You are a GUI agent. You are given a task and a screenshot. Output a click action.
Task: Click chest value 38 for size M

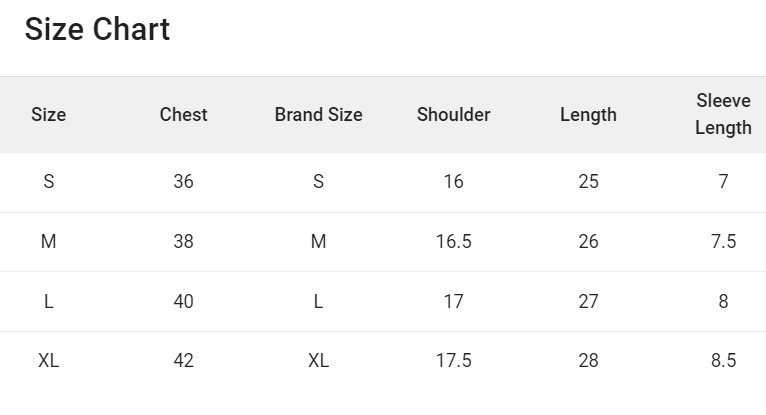[183, 242]
